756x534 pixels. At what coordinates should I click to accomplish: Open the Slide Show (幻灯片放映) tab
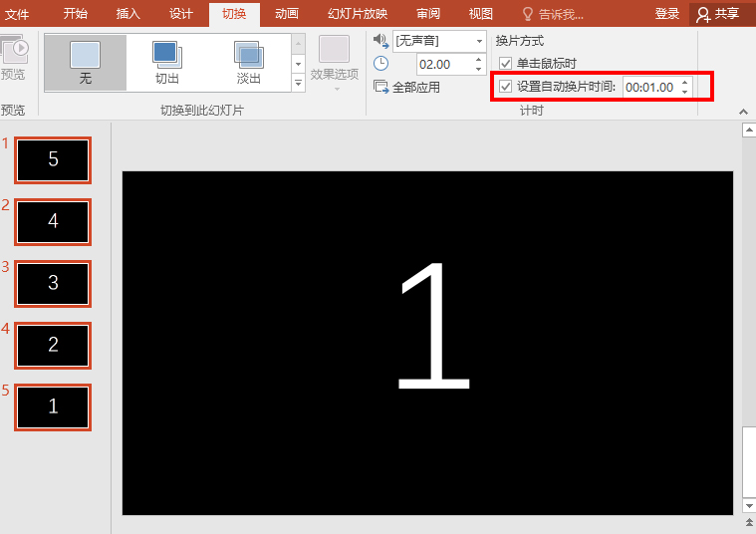[x=358, y=14]
